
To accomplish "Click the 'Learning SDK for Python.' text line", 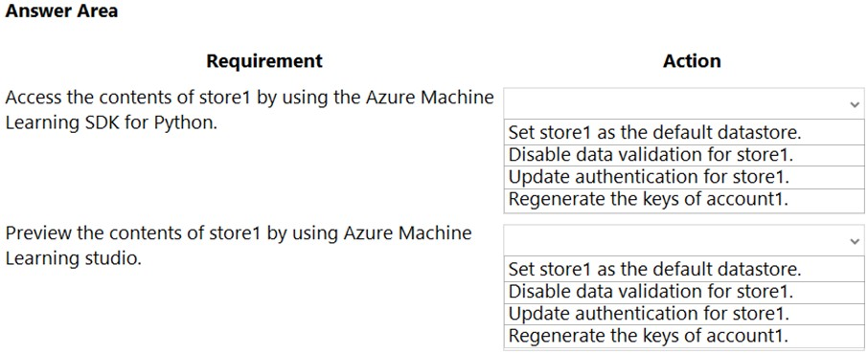I will [111, 122].
